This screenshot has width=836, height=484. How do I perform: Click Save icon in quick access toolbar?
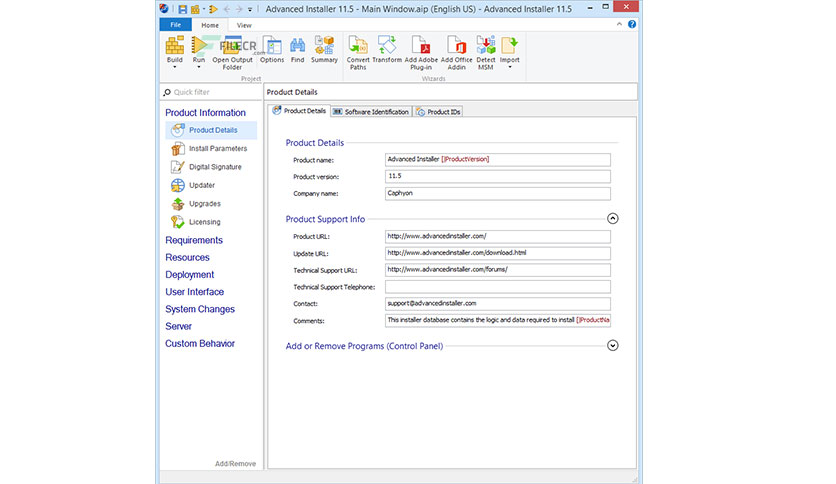coord(182,9)
